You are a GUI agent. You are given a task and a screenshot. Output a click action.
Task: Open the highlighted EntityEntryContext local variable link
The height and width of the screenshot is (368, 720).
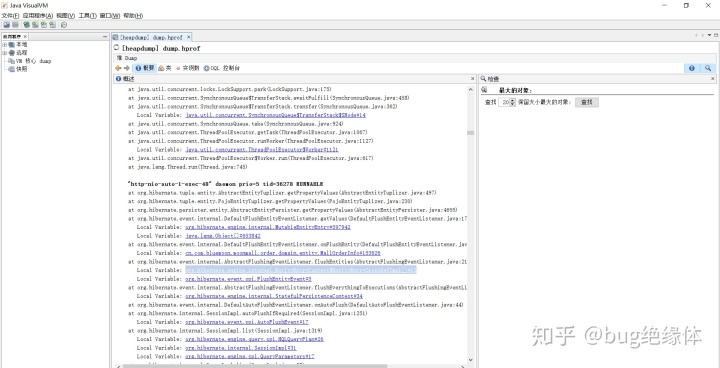click(x=301, y=270)
